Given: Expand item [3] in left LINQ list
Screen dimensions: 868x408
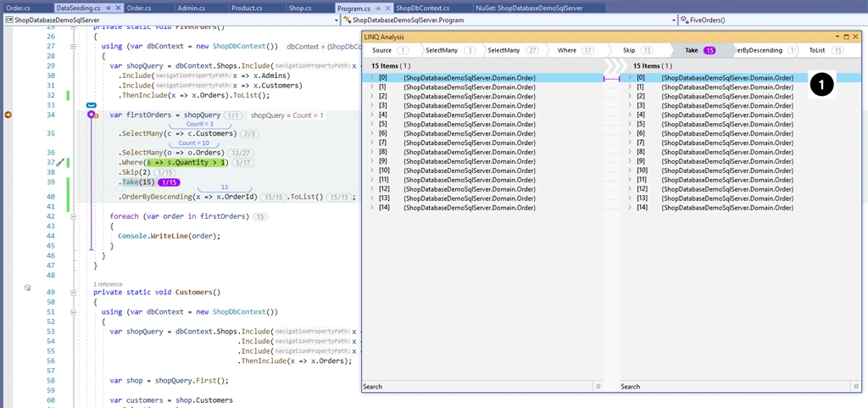Looking at the screenshot, I should (371, 106).
